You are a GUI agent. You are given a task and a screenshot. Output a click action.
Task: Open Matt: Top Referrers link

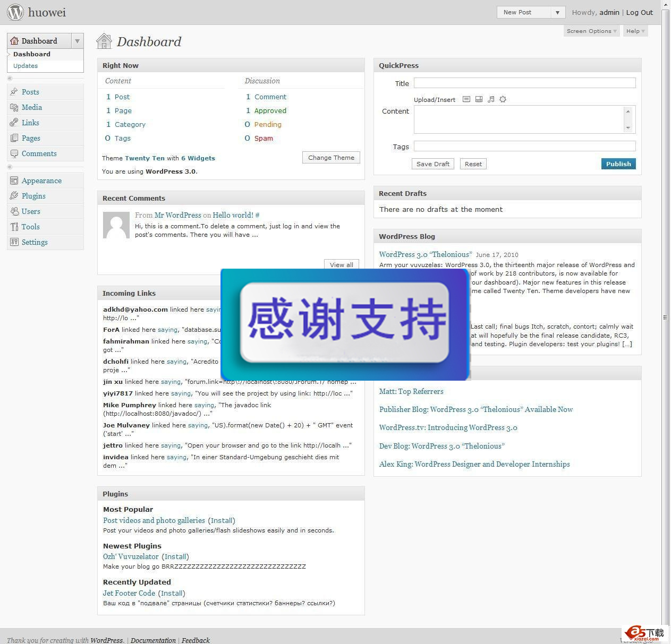coord(411,391)
